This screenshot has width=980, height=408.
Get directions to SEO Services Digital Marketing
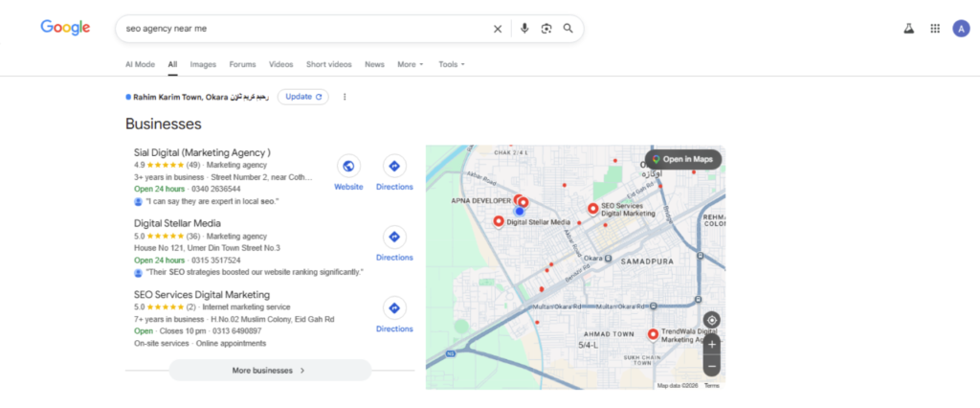[x=394, y=307]
